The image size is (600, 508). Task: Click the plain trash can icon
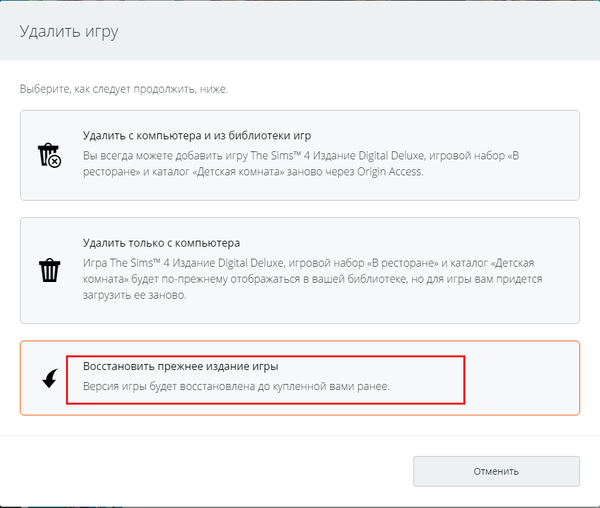48,270
